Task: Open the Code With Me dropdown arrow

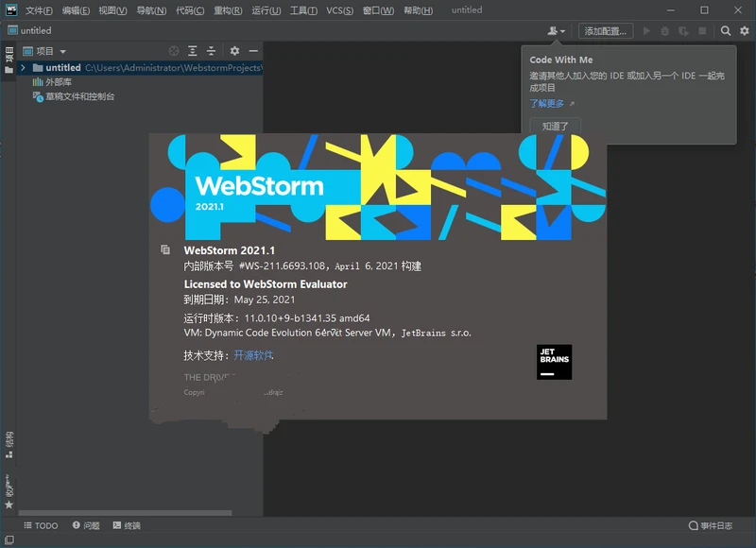Action: (564, 30)
